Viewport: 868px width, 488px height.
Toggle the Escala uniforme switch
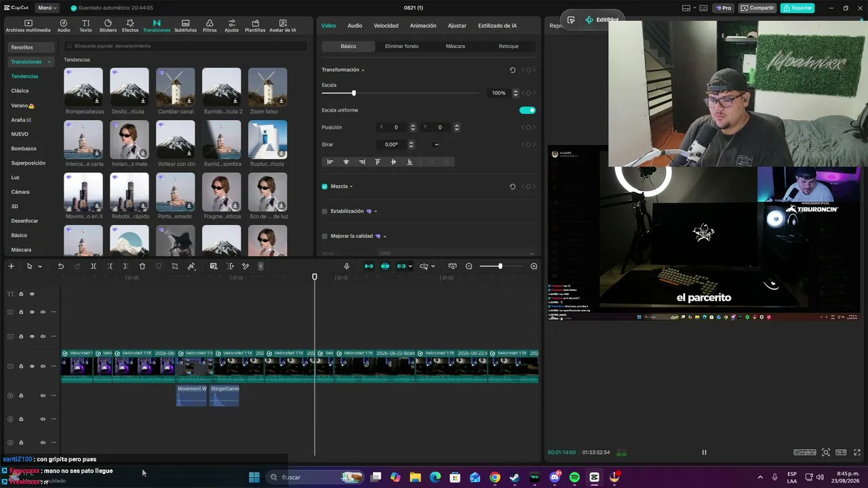pyautogui.click(x=527, y=110)
